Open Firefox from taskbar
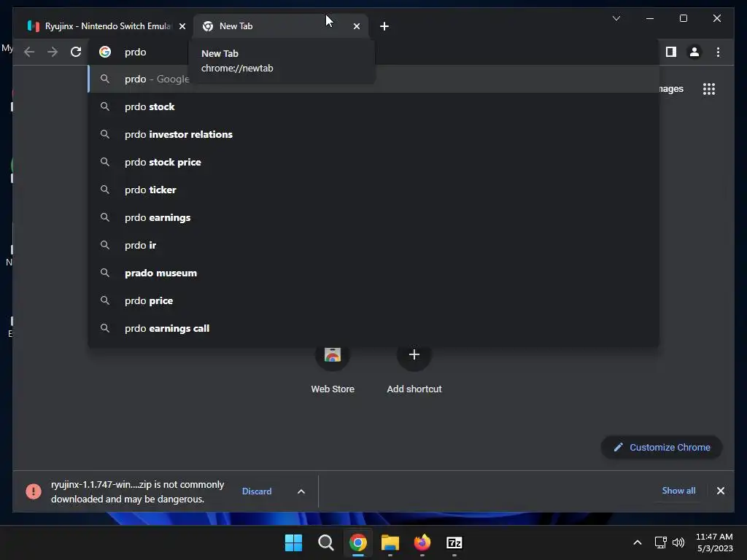The width and height of the screenshot is (747, 560). 422,542
